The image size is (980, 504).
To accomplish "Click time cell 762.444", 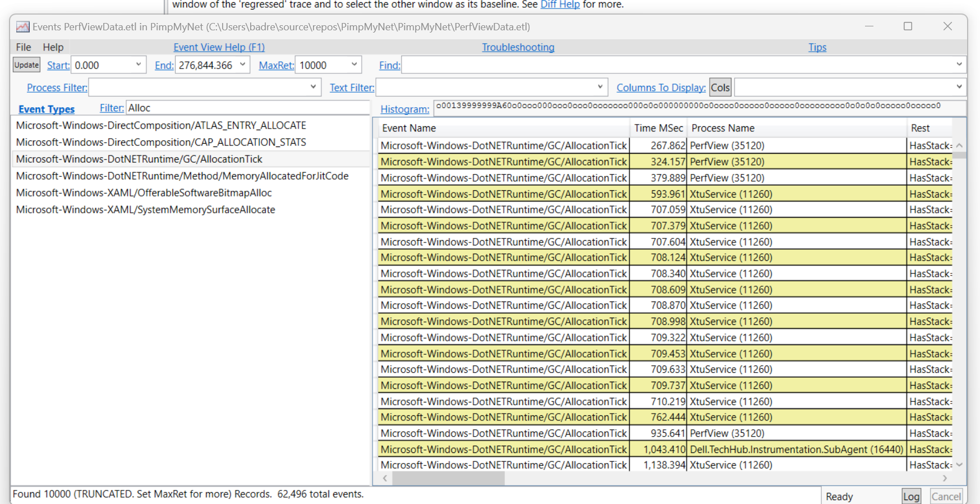I will 659,418.
